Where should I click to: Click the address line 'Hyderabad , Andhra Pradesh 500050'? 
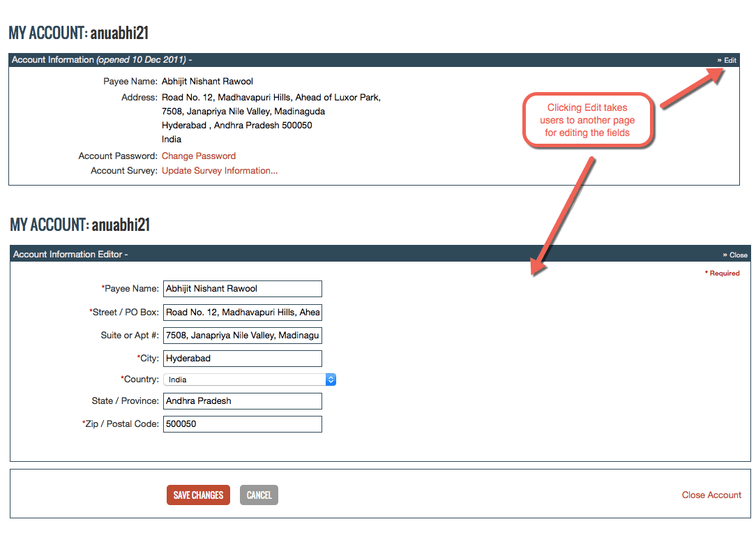click(x=236, y=126)
